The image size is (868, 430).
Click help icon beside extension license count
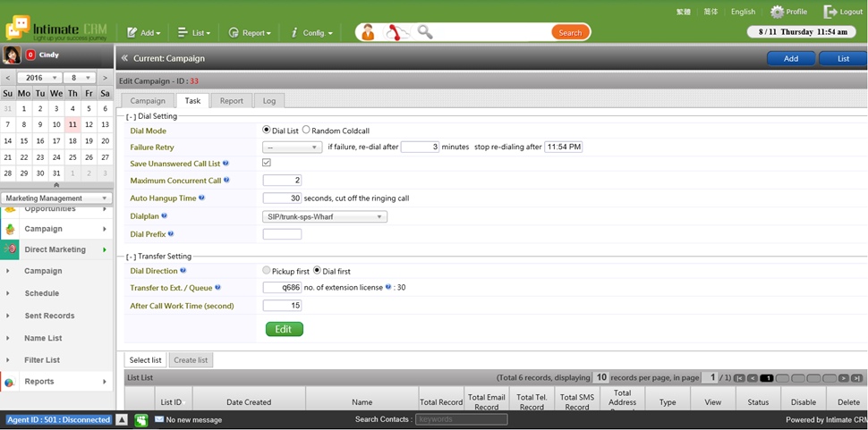click(x=388, y=287)
